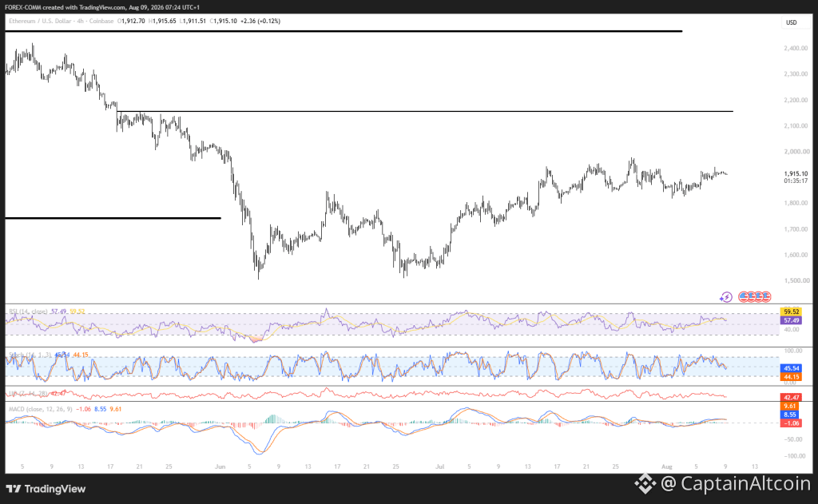
Task: Click the Jul label on the time axis
Action: 440,466
